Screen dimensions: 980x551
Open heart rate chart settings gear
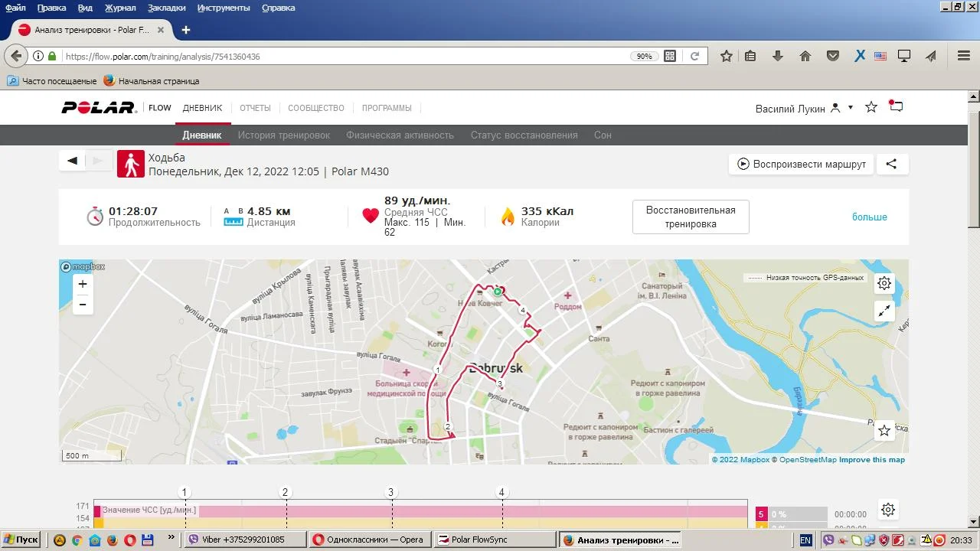(887, 510)
